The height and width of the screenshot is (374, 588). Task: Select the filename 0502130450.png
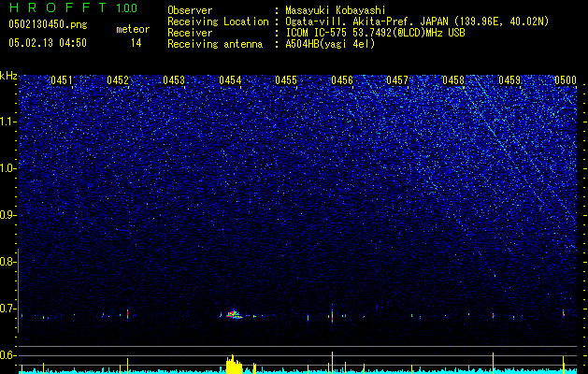48,24
